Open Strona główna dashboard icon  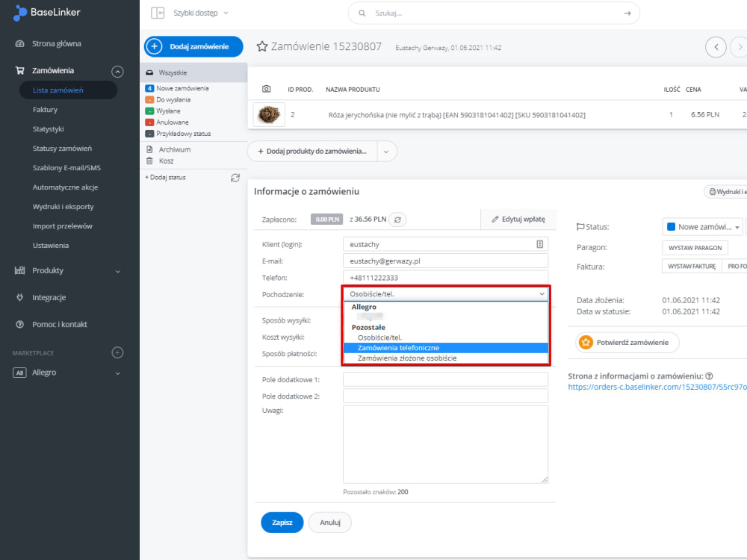[x=19, y=44]
